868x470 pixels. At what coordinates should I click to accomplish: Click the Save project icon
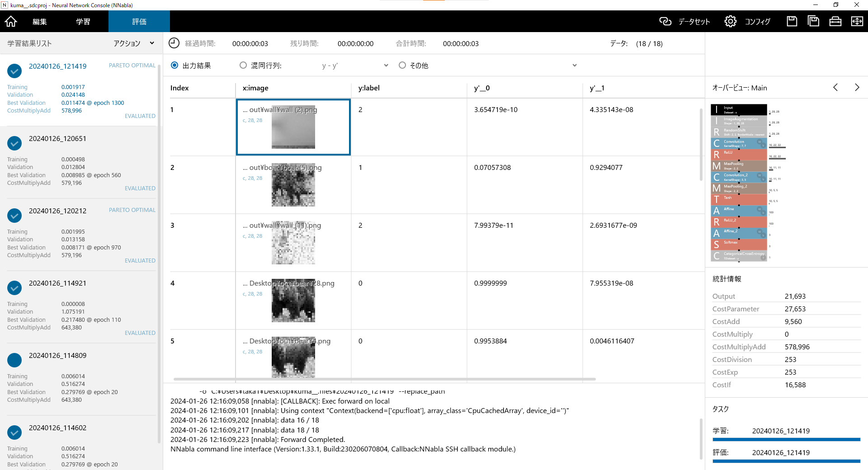point(792,21)
